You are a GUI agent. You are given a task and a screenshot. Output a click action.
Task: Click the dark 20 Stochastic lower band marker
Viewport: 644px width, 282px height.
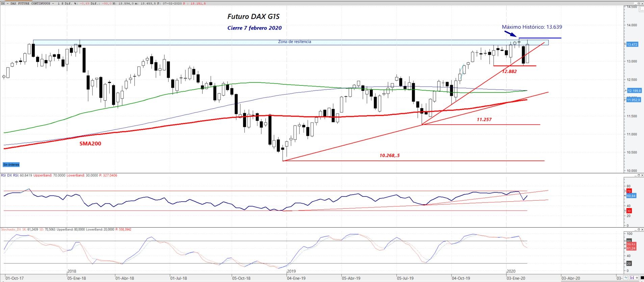[629, 263]
